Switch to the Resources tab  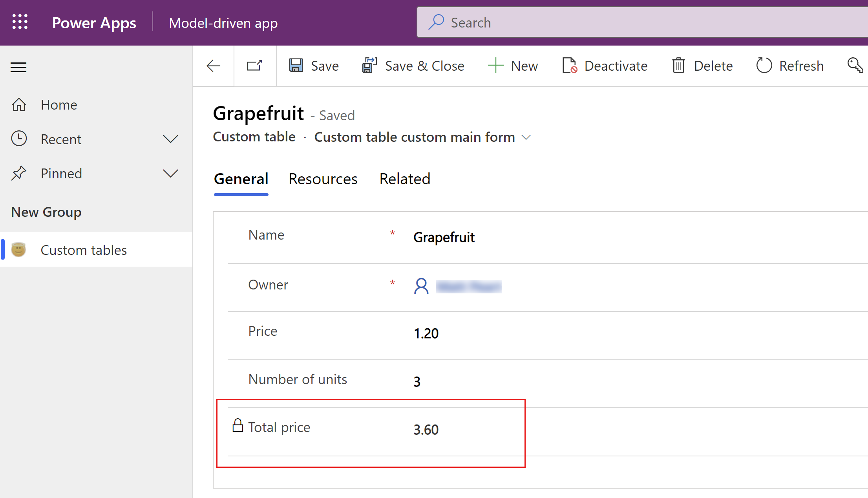click(x=323, y=178)
